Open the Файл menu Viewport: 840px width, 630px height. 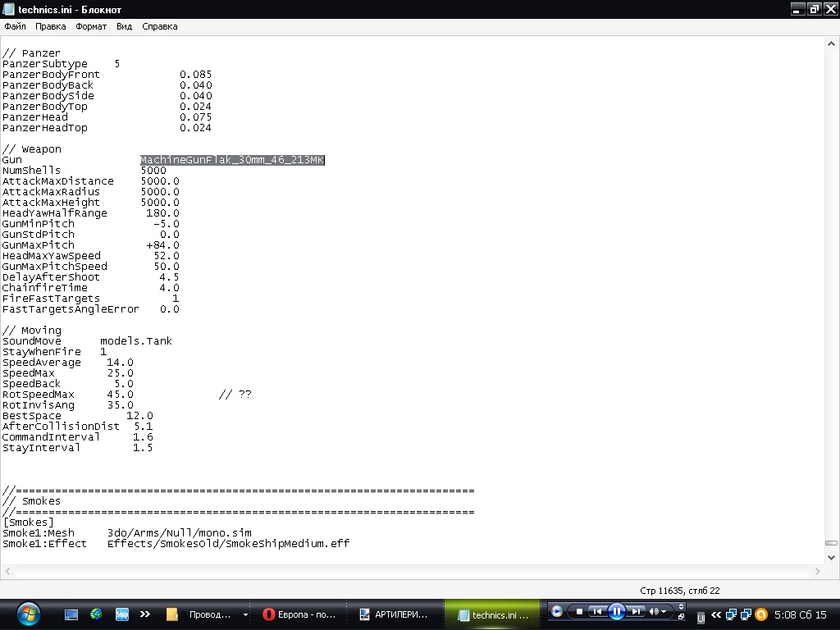pyautogui.click(x=15, y=26)
